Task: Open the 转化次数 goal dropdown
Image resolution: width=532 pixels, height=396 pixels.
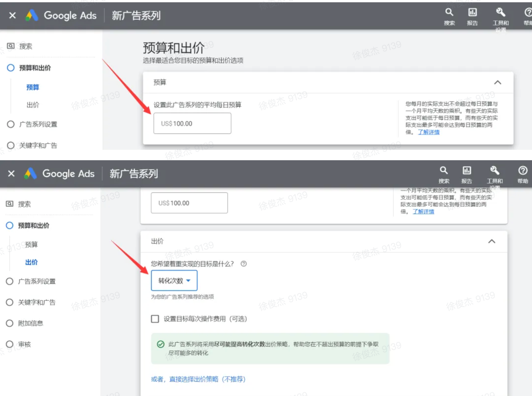Action: click(174, 280)
